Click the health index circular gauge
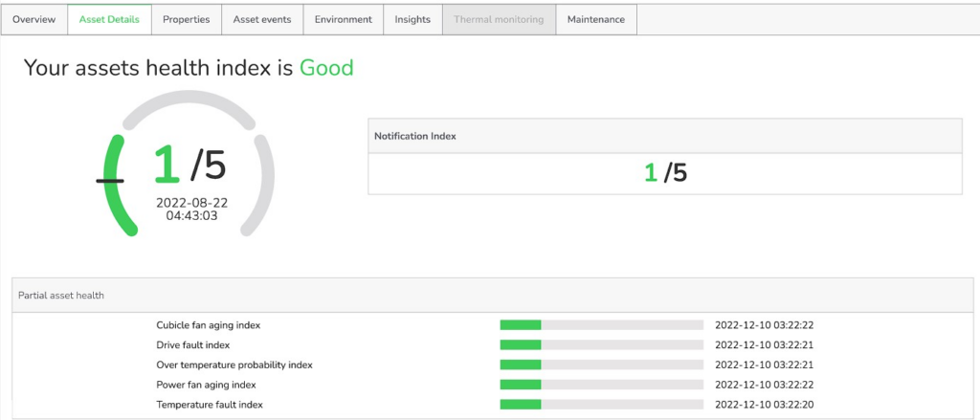This screenshot has height=420, width=980. (x=189, y=163)
